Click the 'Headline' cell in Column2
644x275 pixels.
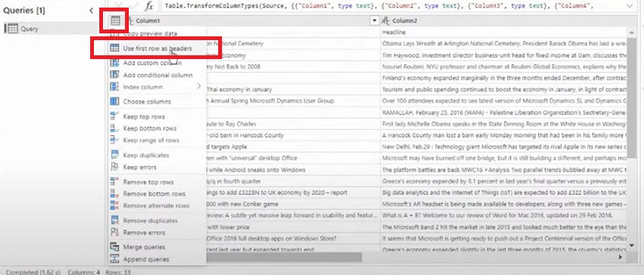503,32
